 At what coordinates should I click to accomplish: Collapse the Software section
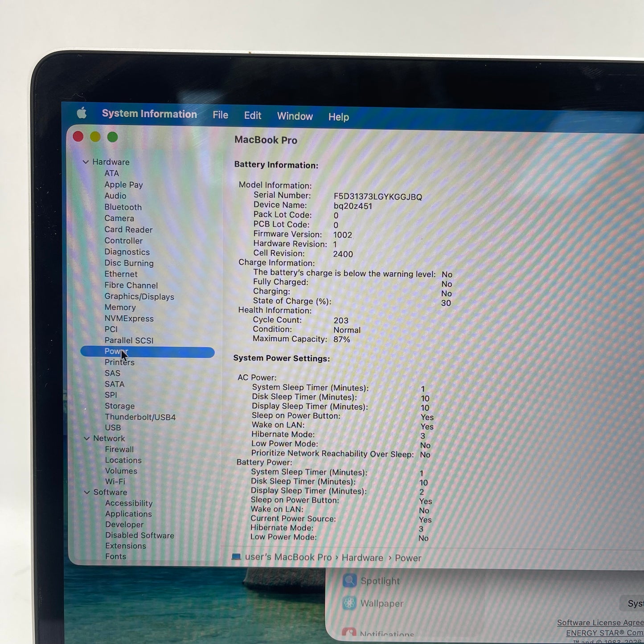tap(87, 492)
